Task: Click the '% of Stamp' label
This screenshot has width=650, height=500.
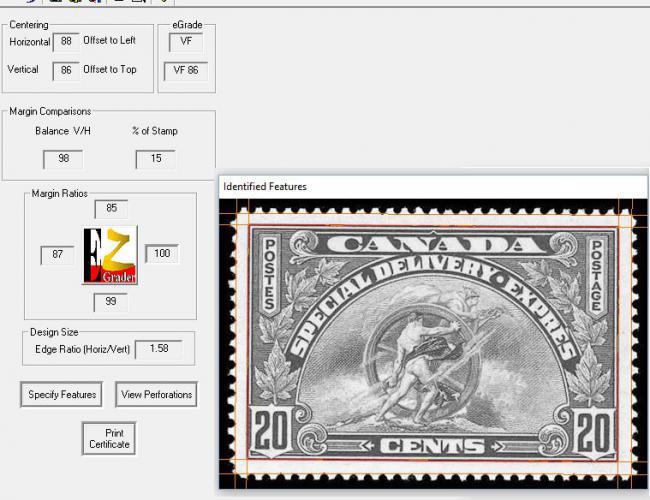Action: pos(155,131)
